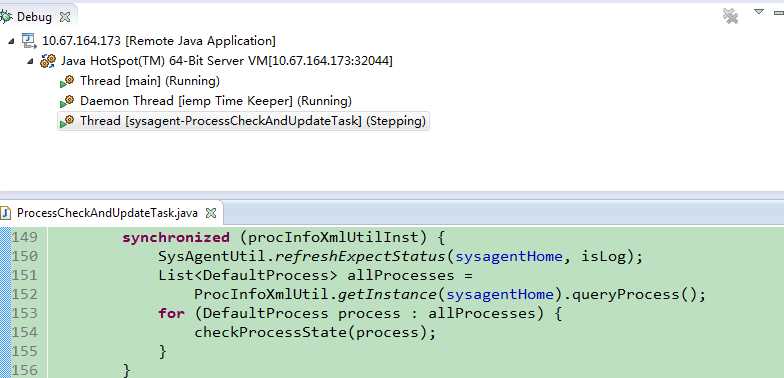The width and height of the screenshot is (784, 378).
Task: Click the Debug view bug icon
Action: point(6,17)
